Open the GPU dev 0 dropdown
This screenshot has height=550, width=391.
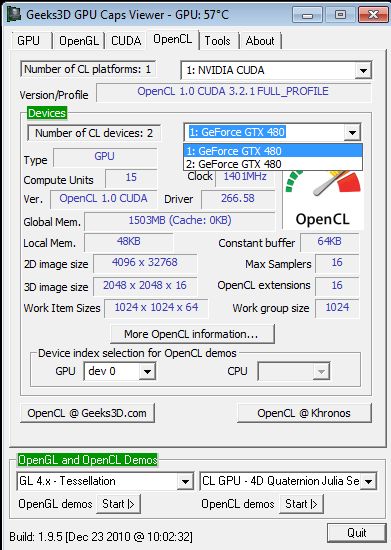pyautogui.click(x=147, y=371)
